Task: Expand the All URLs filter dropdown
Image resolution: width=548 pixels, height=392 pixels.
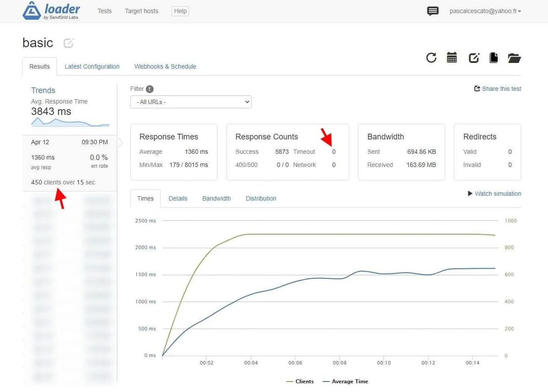Action: pos(191,102)
